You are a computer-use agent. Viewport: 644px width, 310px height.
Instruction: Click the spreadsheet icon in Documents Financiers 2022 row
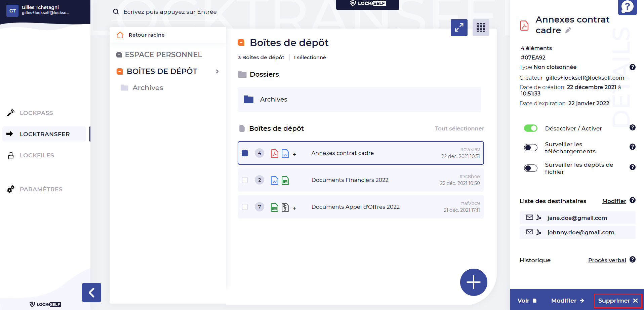285,180
